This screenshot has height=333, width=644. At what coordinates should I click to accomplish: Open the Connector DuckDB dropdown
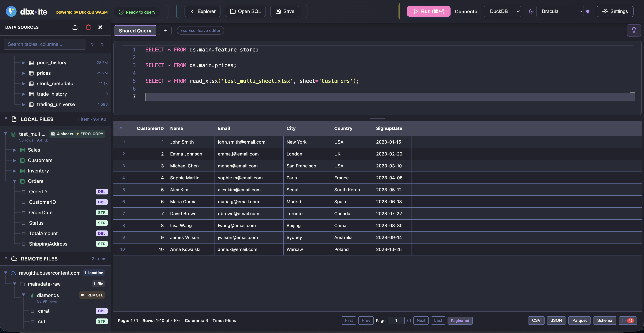point(502,12)
